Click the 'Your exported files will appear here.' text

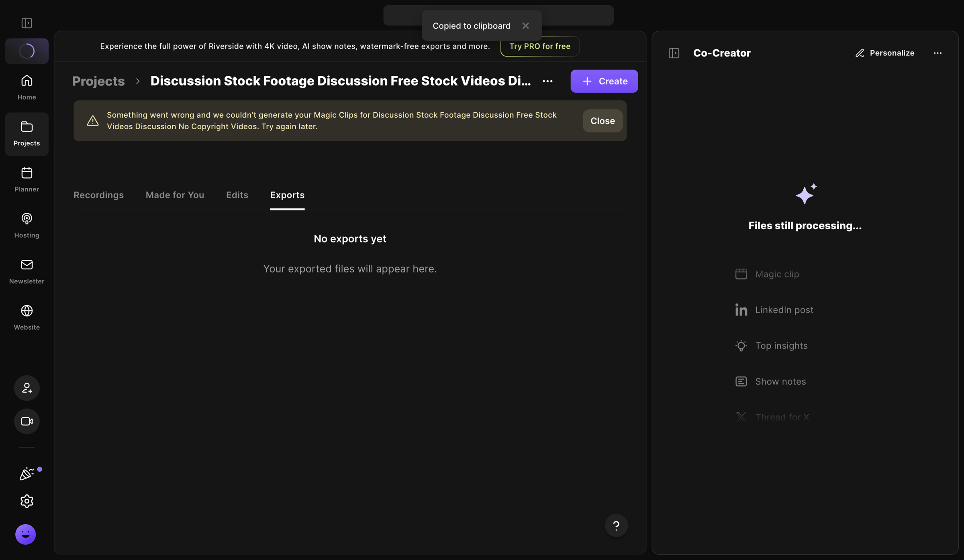[x=350, y=269]
